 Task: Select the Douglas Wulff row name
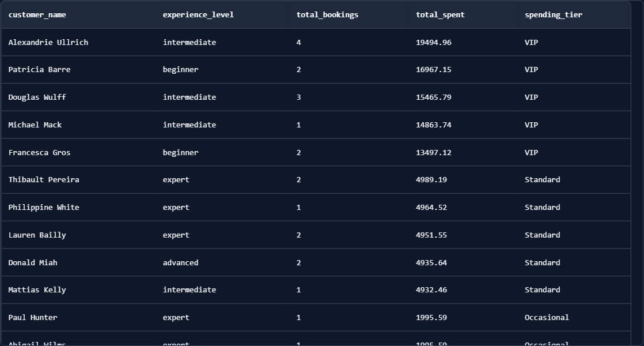pyautogui.click(x=37, y=97)
